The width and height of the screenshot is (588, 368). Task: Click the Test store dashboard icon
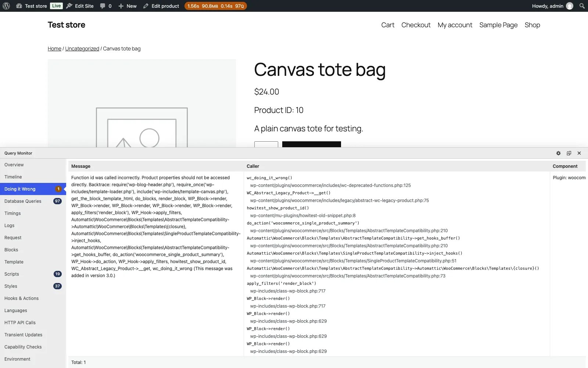pyautogui.click(x=19, y=6)
